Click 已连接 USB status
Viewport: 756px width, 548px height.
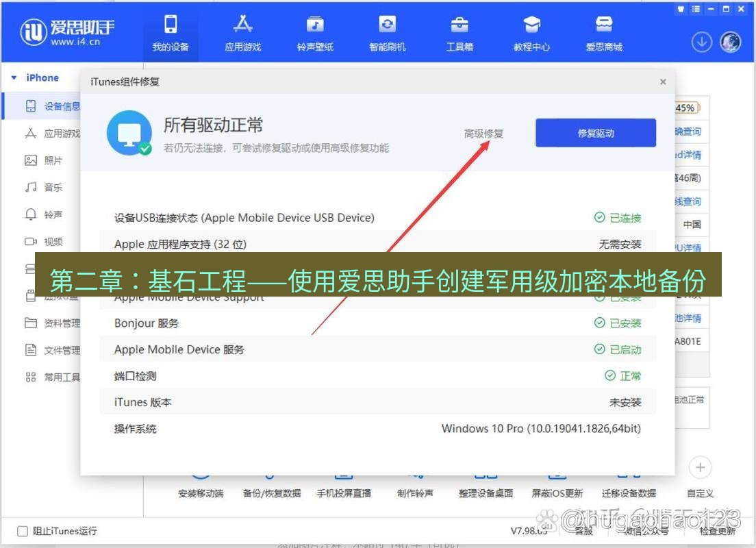(x=618, y=218)
